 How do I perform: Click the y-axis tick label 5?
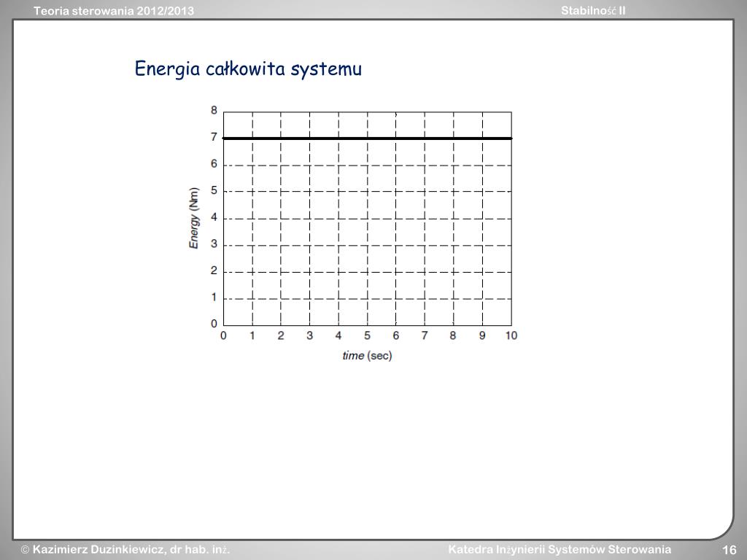click(214, 190)
